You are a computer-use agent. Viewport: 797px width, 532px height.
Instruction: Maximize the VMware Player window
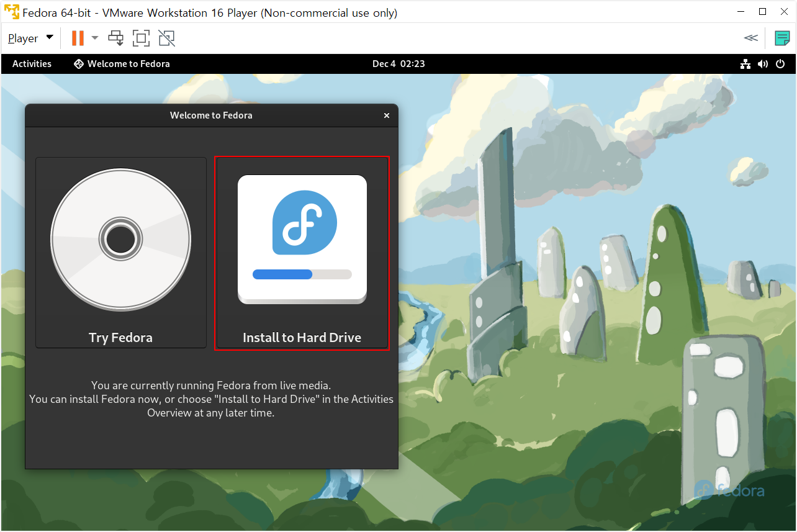click(x=763, y=11)
